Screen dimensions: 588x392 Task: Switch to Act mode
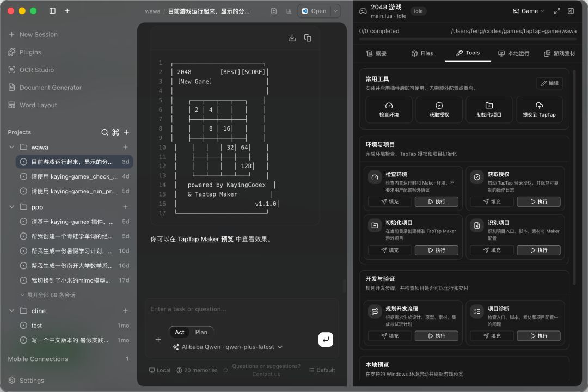click(x=180, y=332)
